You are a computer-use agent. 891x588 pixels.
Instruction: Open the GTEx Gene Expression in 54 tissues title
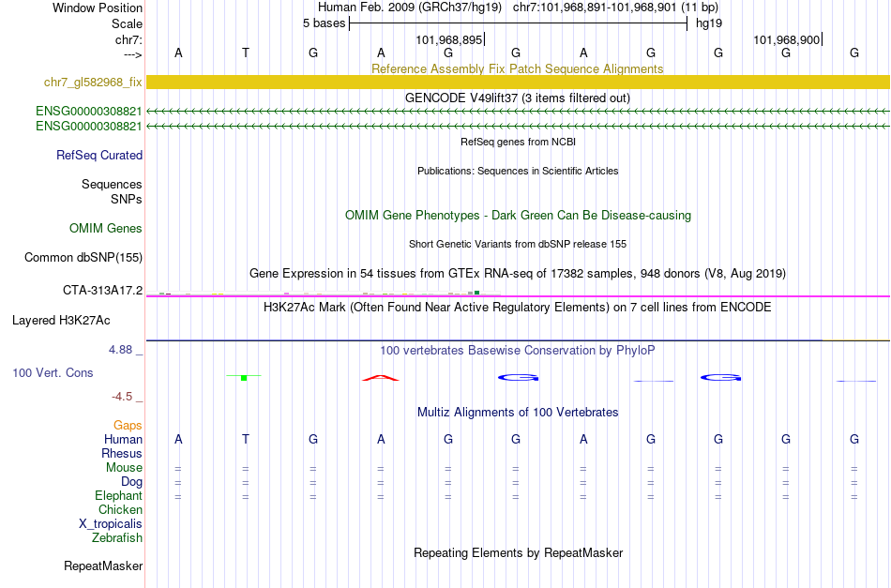(518, 274)
